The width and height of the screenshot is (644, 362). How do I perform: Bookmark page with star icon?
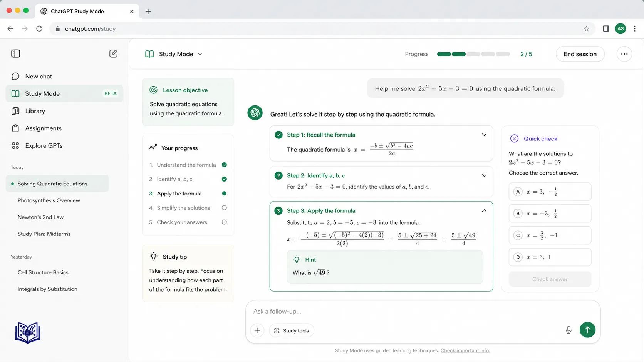[586, 28]
